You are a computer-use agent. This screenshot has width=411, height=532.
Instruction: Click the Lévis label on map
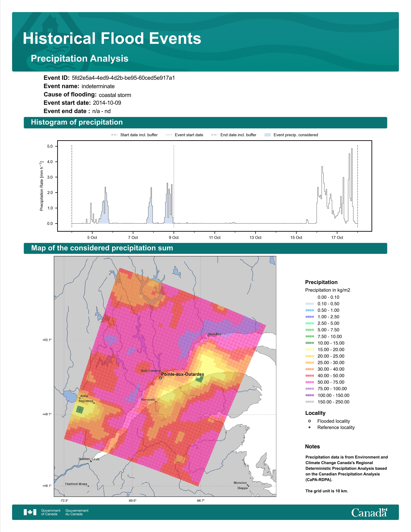(x=95, y=459)
